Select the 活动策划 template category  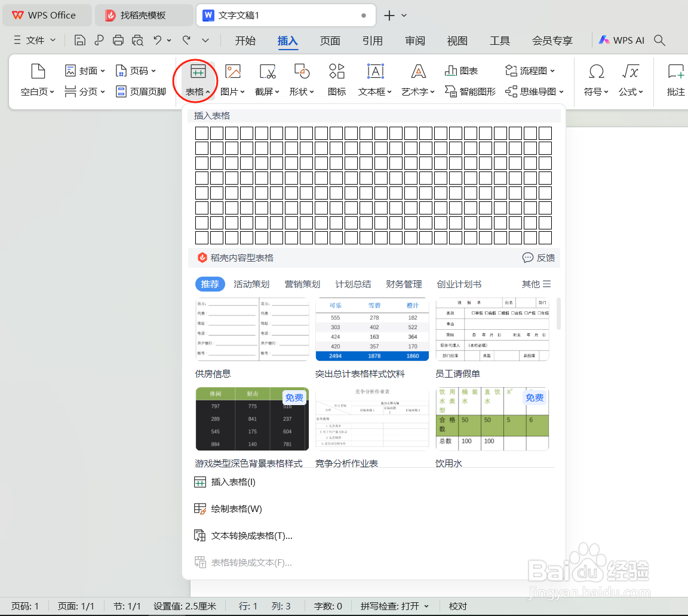pos(251,284)
